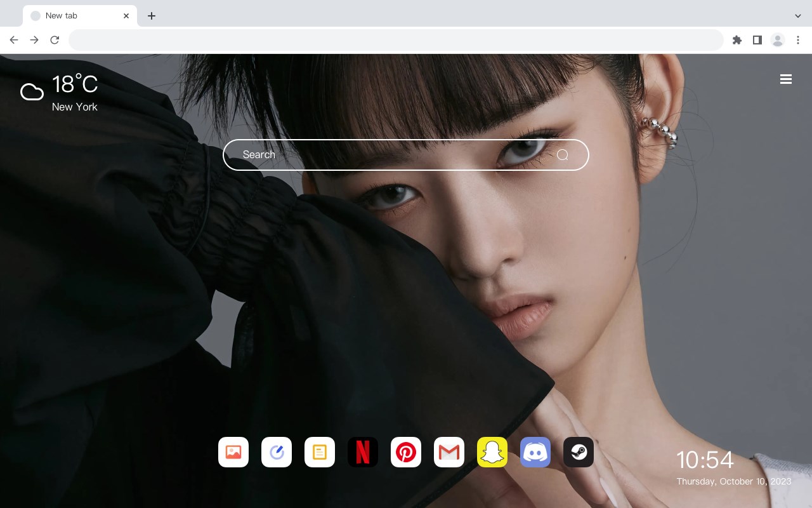Click the magnifier icon in search bar
Viewport: 812px width, 508px height.
[x=563, y=155]
